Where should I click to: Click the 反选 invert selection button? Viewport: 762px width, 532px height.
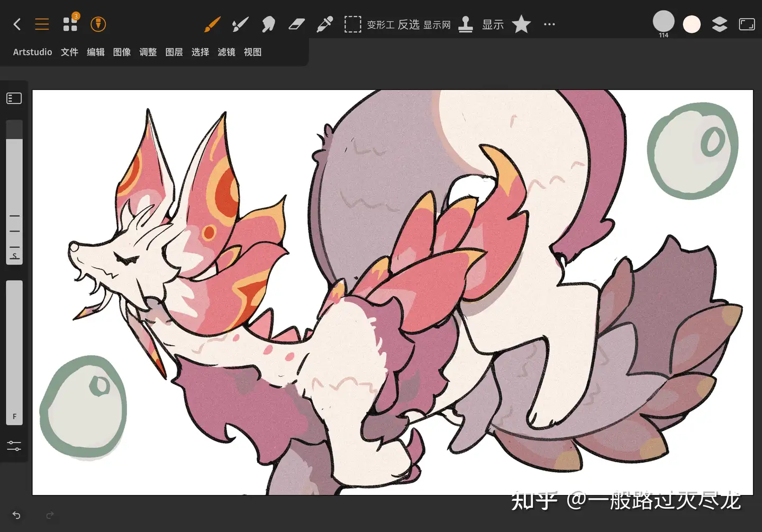tap(409, 24)
